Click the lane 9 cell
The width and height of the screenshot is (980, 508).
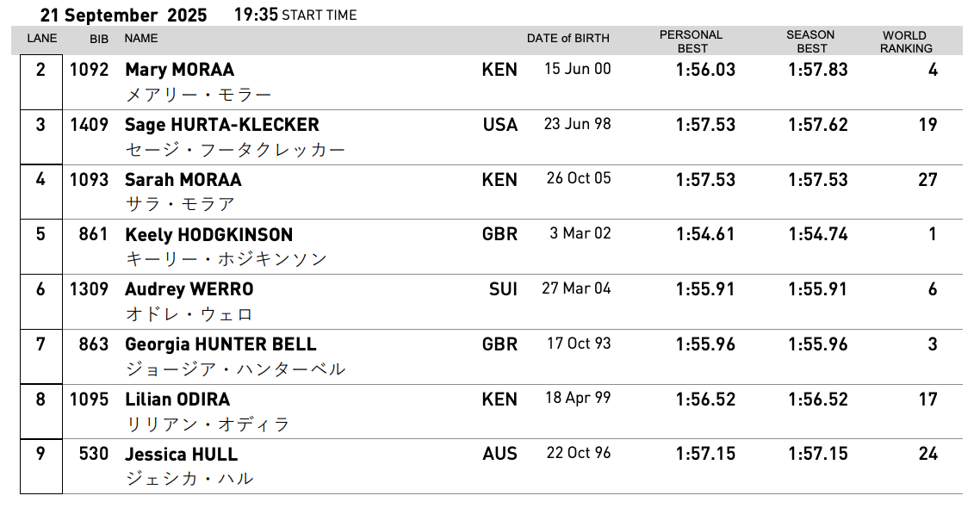(41, 467)
